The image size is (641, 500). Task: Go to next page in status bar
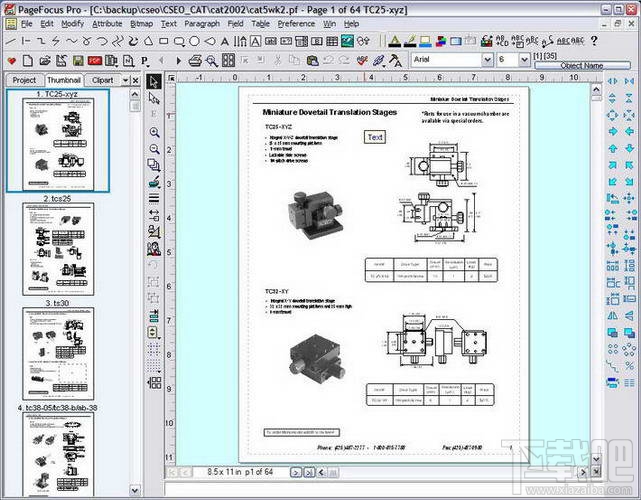click(296, 473)
